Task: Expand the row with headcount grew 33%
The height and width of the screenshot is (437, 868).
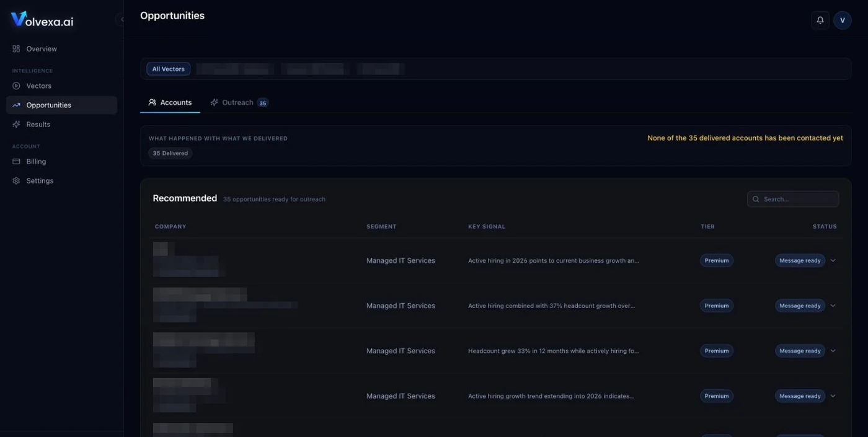Action: point(833,351)
